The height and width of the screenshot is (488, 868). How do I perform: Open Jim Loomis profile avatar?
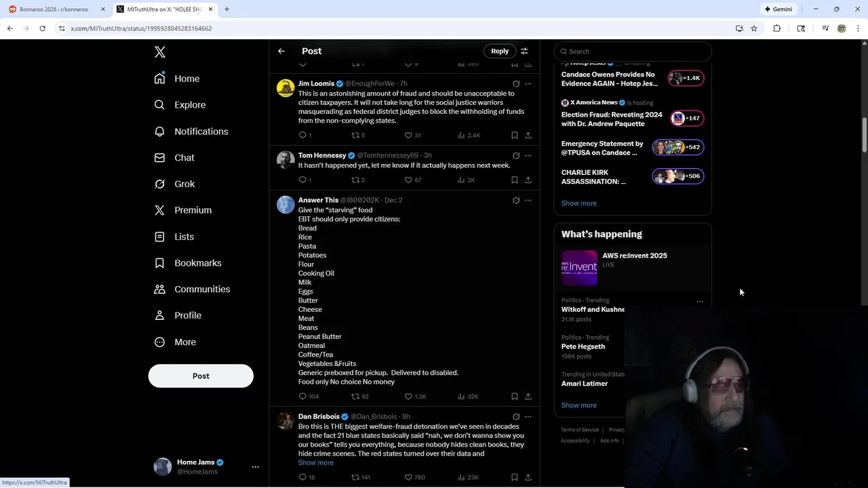[285, 88]
